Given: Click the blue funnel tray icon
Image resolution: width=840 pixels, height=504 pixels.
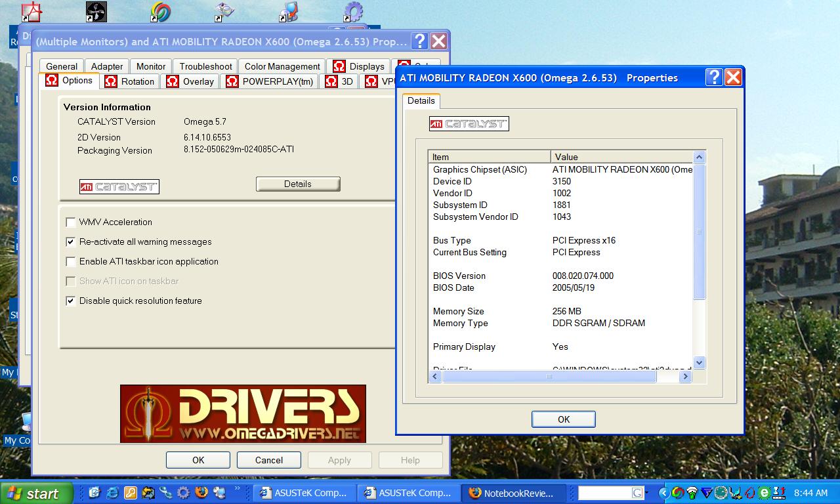Looking at the screenshot, I should pyautogui.click(x=706, y=493).
